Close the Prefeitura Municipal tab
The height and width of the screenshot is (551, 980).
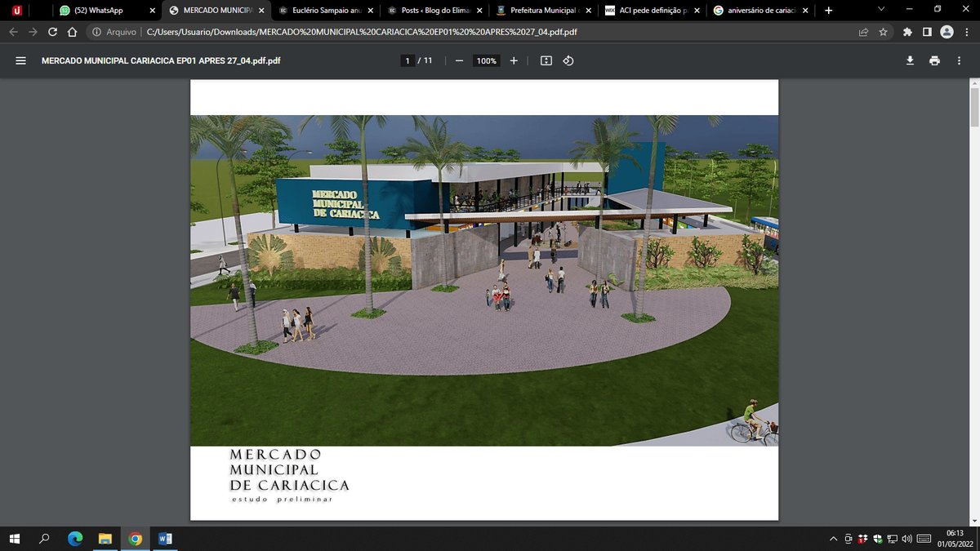(587, 11)
